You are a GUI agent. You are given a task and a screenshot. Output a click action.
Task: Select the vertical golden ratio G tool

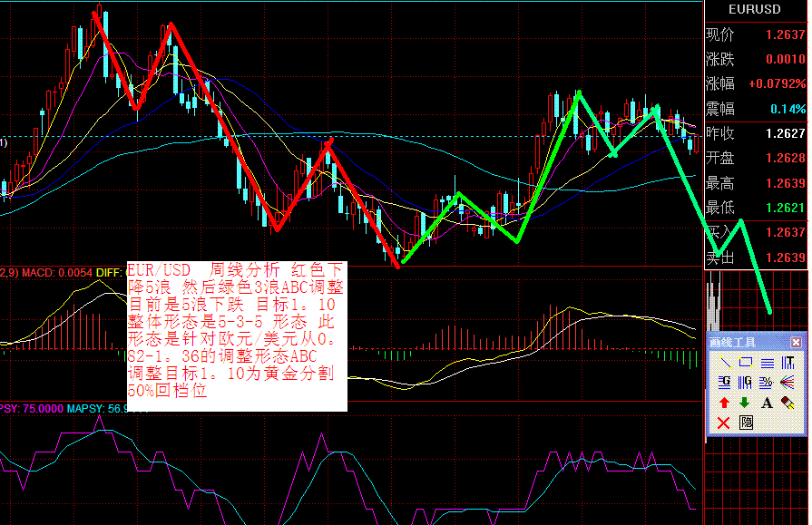[x=745, y=383]
